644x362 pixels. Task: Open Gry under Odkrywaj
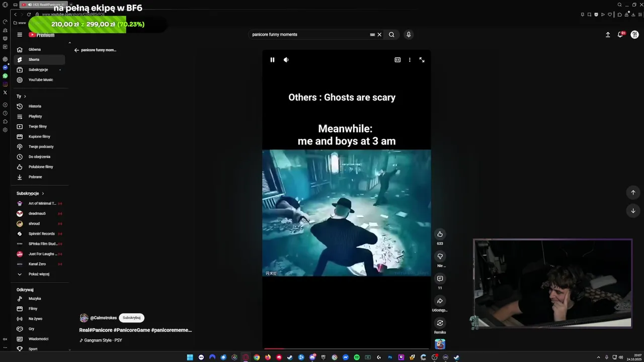pyautogui.click(x=39, y=329)
